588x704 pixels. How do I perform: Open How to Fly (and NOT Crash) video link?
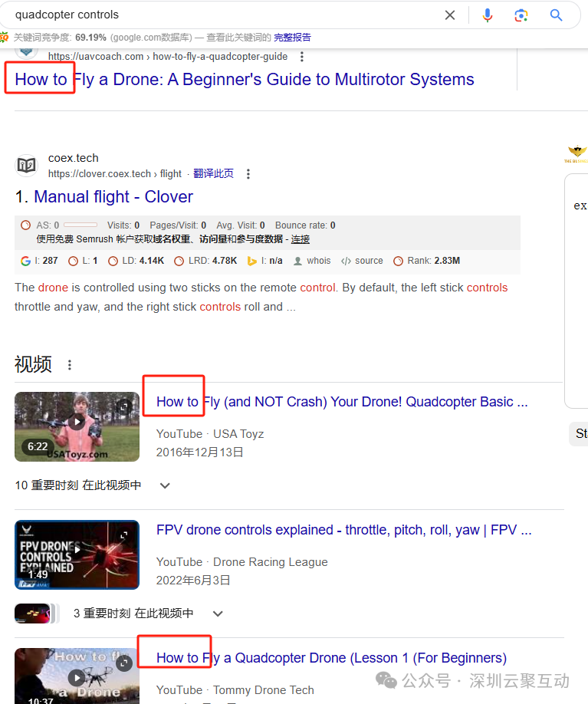click(x=342, y=402)
